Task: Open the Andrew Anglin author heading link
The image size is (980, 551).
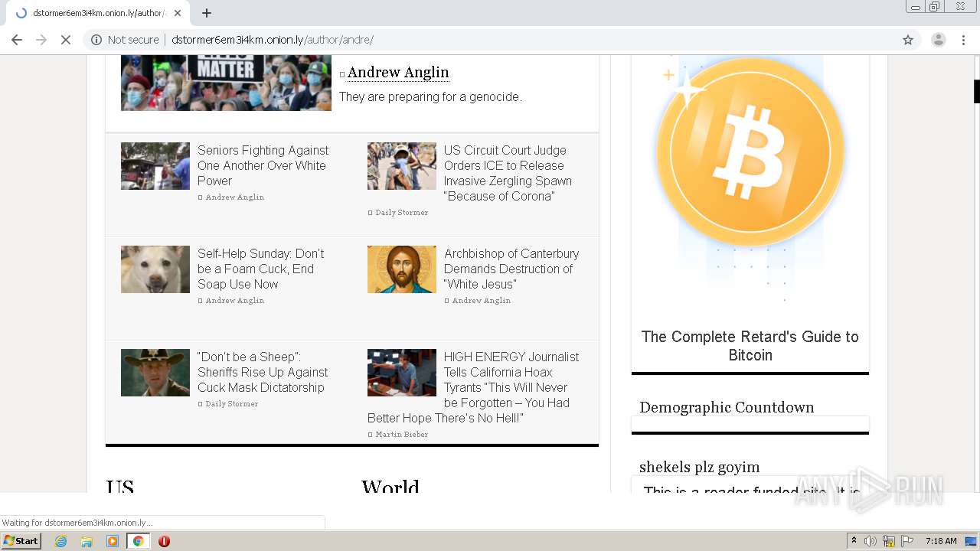Action: (x=398, y=73)
